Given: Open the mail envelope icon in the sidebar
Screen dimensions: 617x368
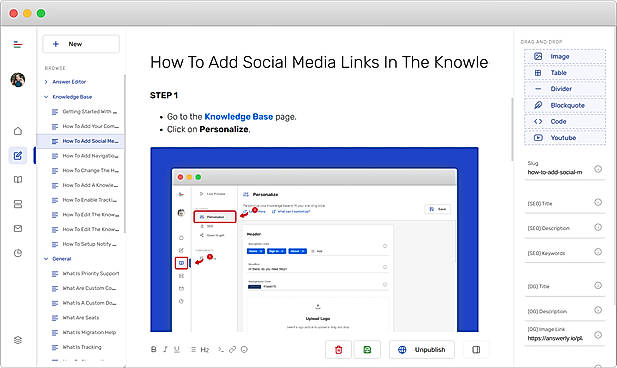Looking at the screenshot, I should pos(18,229).
